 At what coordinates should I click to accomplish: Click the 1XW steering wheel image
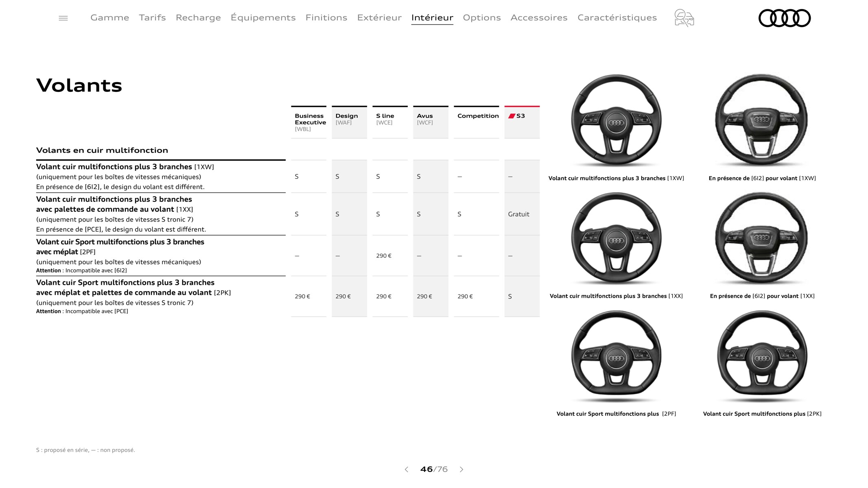[616, 120]
